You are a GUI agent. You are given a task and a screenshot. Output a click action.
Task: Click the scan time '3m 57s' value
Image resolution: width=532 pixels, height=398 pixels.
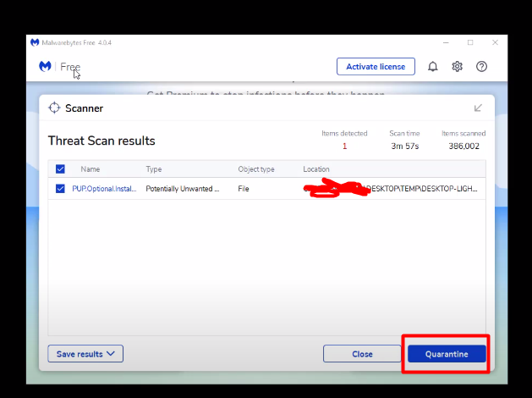[x=405, y=146]
